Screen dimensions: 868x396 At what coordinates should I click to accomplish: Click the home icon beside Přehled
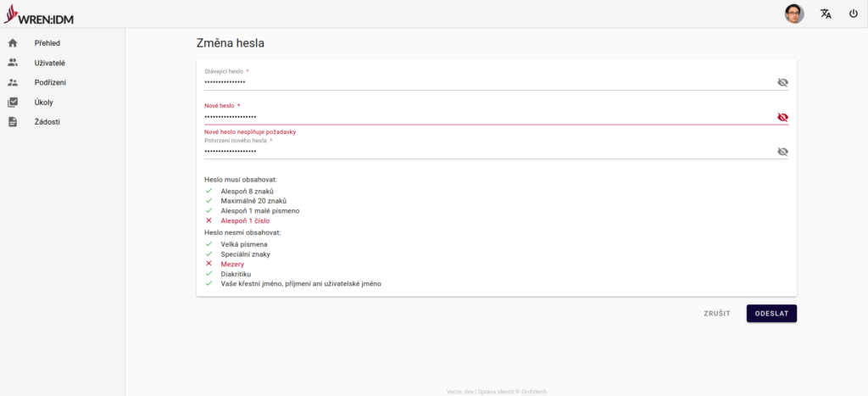pyautogui.click(x=13, y=42)
